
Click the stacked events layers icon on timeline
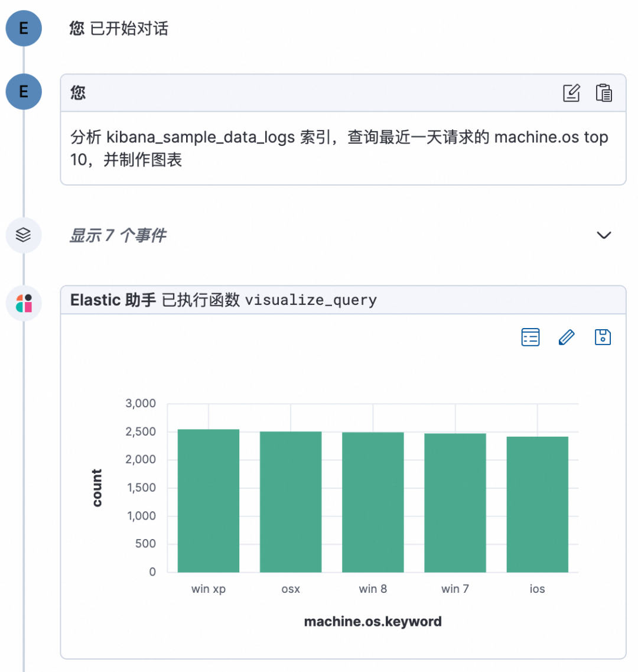click(x=24, y=235)
